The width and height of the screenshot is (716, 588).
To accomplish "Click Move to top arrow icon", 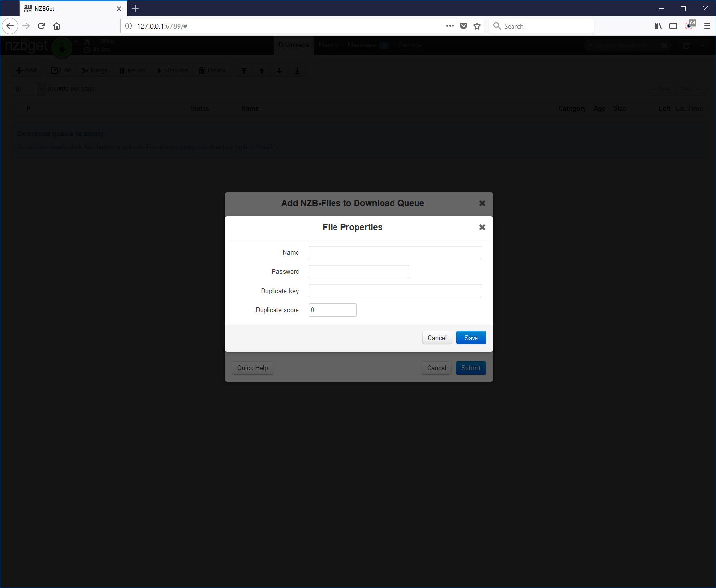I will (x=244, y=71).
